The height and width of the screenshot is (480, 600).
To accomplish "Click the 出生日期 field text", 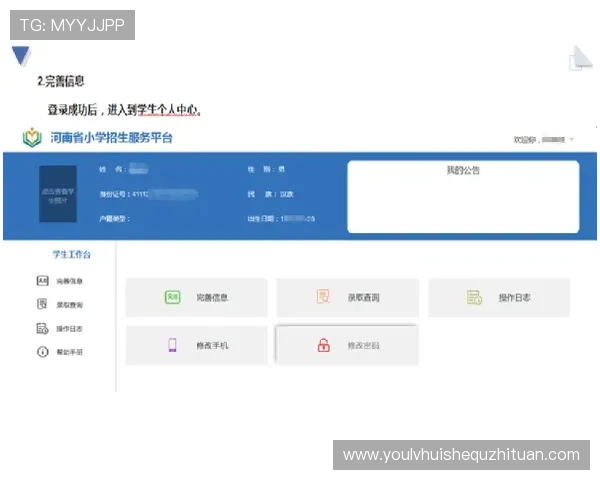I will click(281, 219).
